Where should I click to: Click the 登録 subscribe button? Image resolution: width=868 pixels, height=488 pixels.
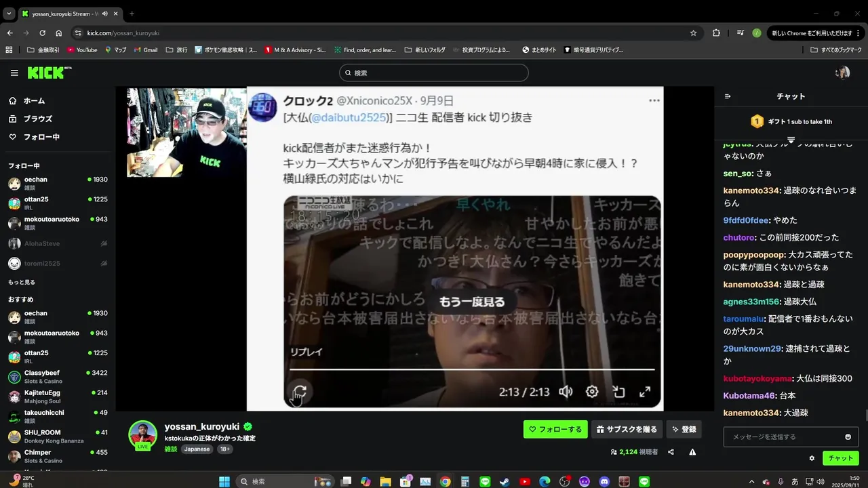click(x=684, y=429)
